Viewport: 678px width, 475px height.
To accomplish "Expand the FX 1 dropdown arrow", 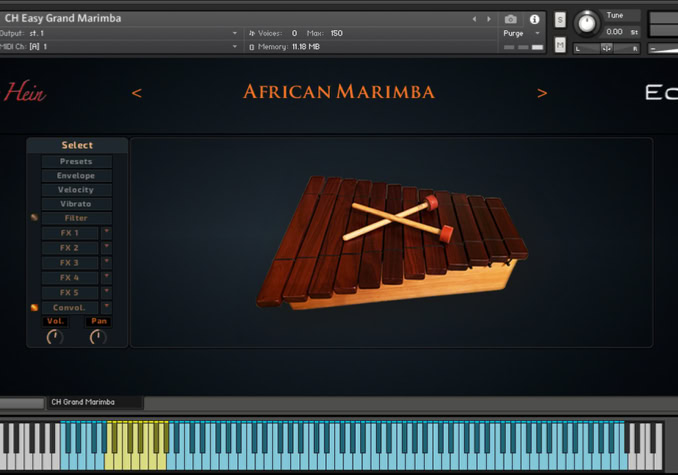I will tap(106, 232).
